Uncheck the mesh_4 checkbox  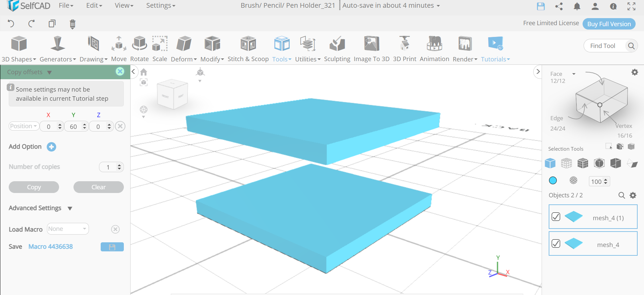click(x=556, y=243)
